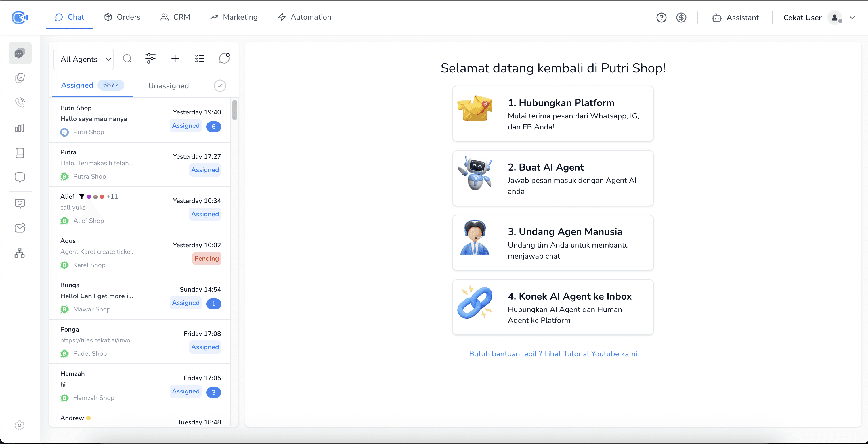Open the call logs phone icon in sidebar

[x=20, y=102]
